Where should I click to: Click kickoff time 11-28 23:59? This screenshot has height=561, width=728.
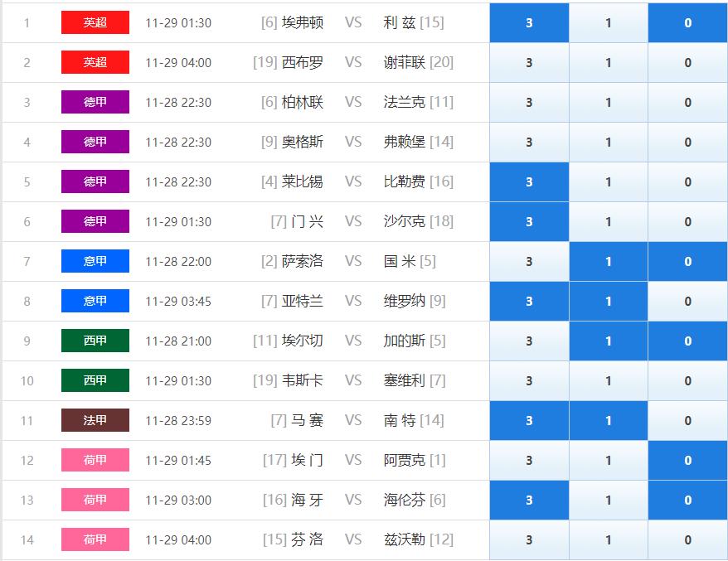(x=178, y=421)
